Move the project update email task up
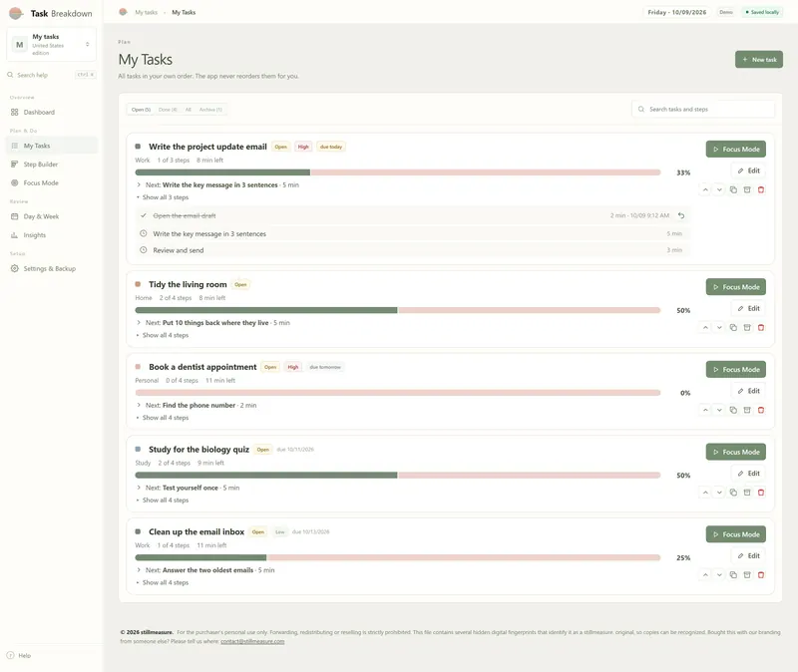This screenshot has width=798, height=672. click(705, 189)
